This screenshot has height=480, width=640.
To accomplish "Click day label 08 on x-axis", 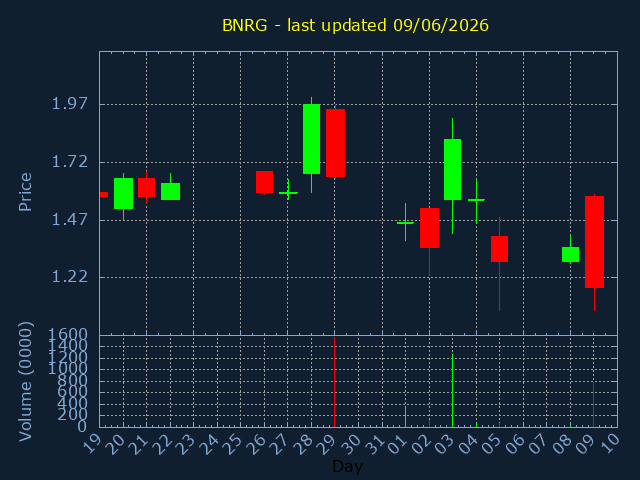I will (565, 444).
